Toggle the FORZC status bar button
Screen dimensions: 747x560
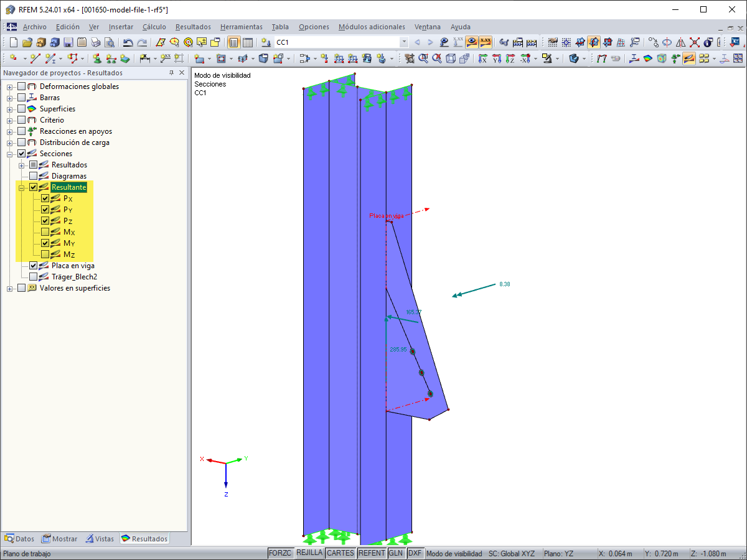point(280,553)
